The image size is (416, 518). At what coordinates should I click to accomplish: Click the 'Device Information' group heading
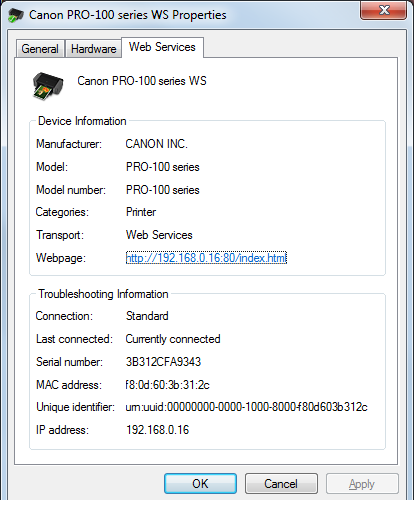(82, 121)
